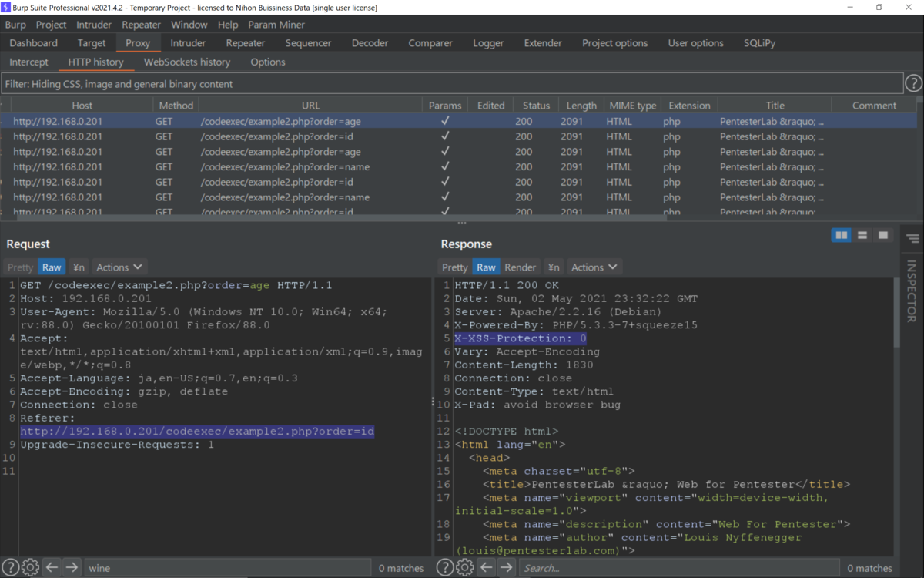
Task: Go to previous match in Response search
Action: (x=486, y=567)
